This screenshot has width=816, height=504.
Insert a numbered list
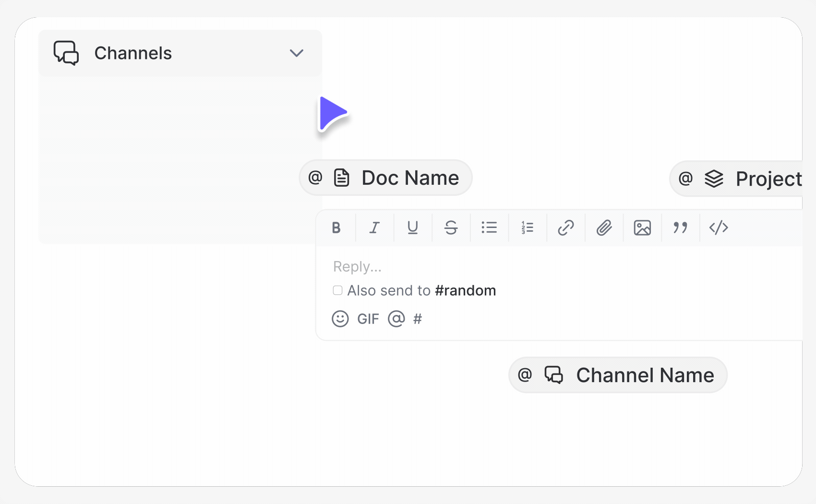point(528,228)
